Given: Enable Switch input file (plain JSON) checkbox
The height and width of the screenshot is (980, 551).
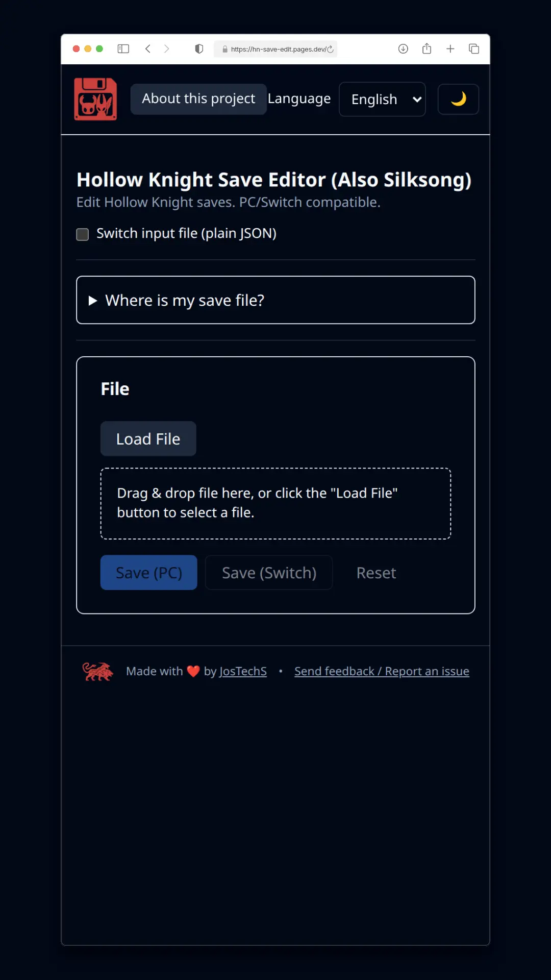Looking at the screenshot, I should point(83,234).
